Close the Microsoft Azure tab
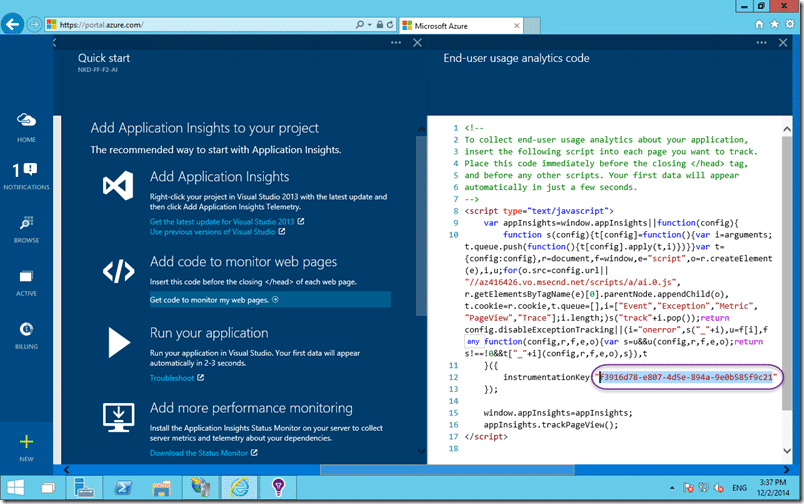 [516, 26]
